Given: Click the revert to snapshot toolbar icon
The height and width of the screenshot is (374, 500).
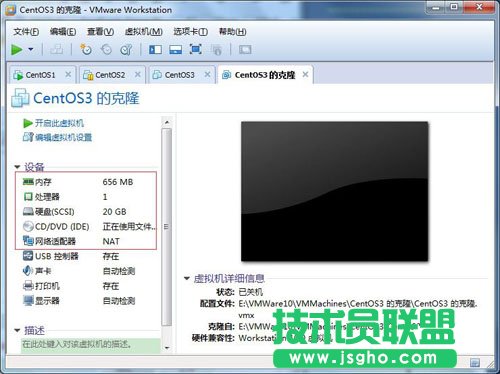Looking at the screenshot, I should click(106, 50).
